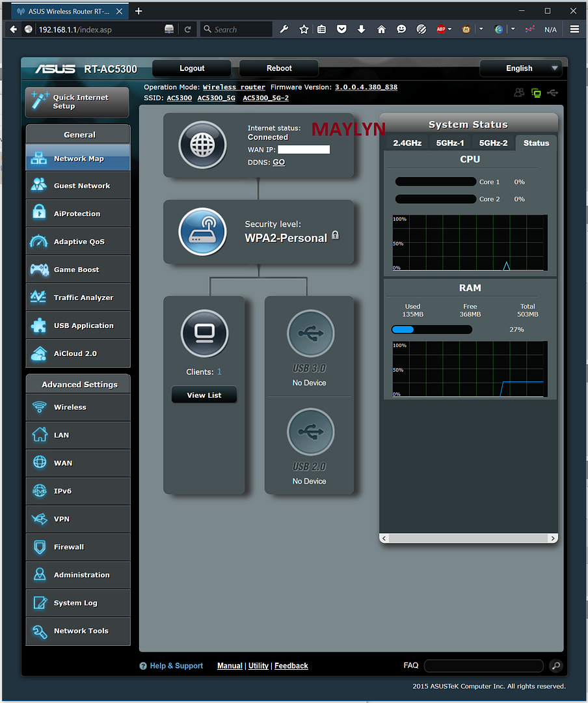
Task: Switch to the 2.4GHz tab
Action: [x=407, y=143]
